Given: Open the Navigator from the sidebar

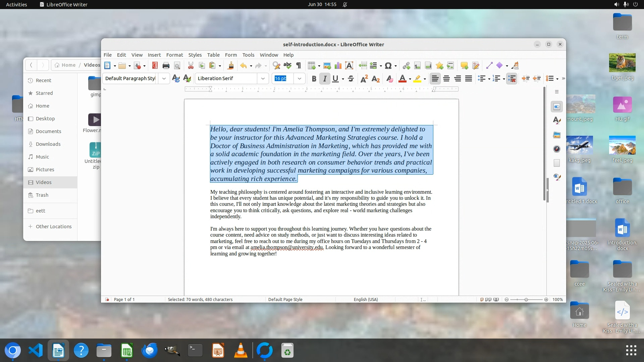Looking at the screenshot, I should pyautogui.click(x=557, y=149).
